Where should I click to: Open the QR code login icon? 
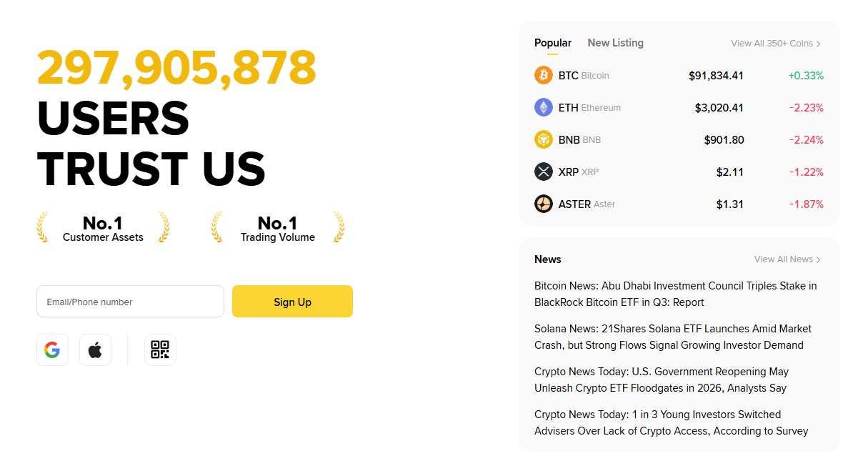(x=160, y=350)
